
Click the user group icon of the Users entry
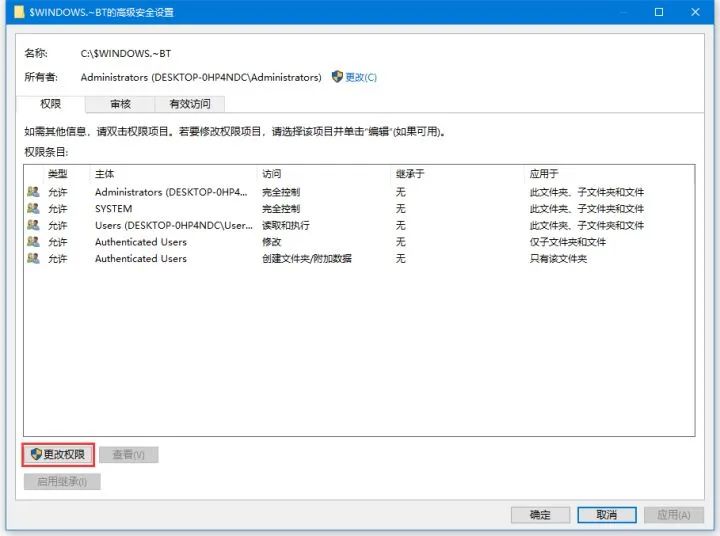tap(33, 225)
